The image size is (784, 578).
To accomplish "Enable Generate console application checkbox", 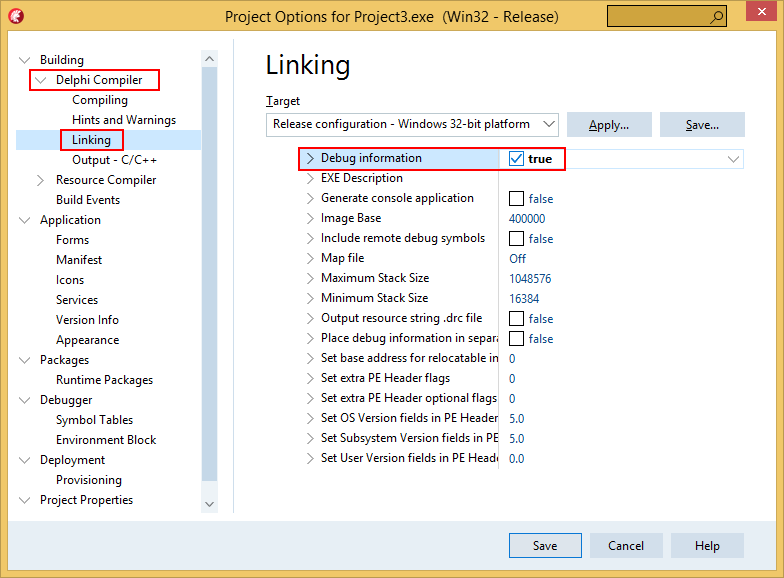I will tap(516, 198).
